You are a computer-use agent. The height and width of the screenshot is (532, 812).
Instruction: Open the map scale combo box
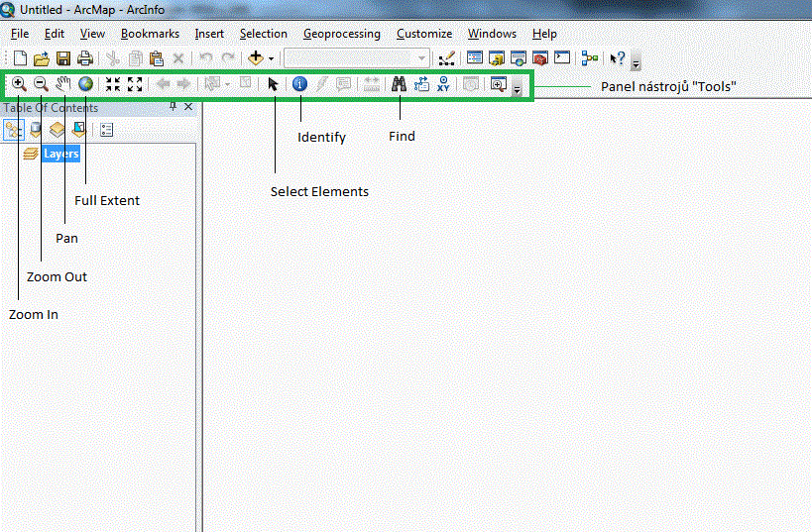pyautogui.click(x=357, y=58)
